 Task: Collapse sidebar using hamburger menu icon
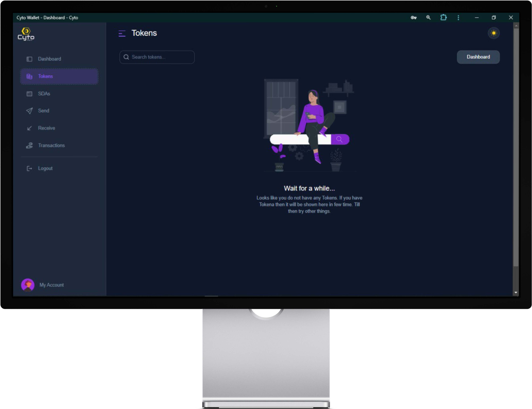122,33
